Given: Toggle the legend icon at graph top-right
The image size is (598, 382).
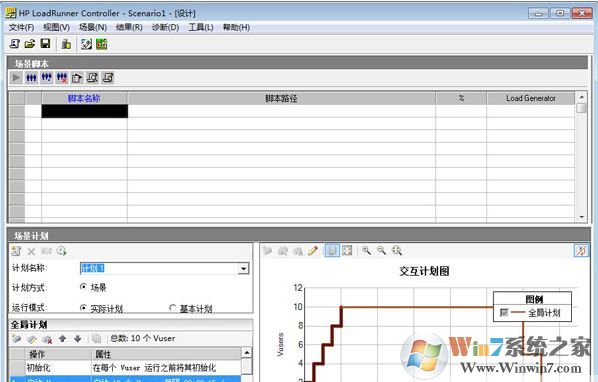Looking at the screenshot, I should [x=581, y=250].
